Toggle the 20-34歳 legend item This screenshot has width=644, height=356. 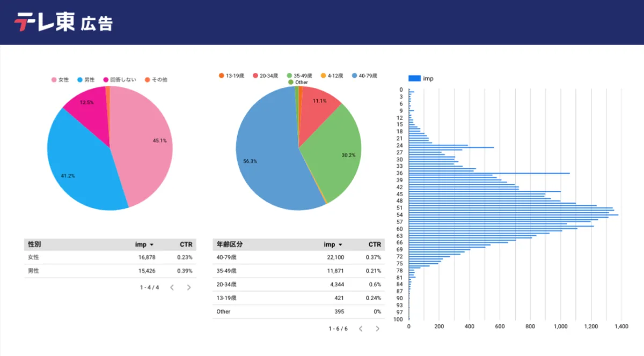265,76
